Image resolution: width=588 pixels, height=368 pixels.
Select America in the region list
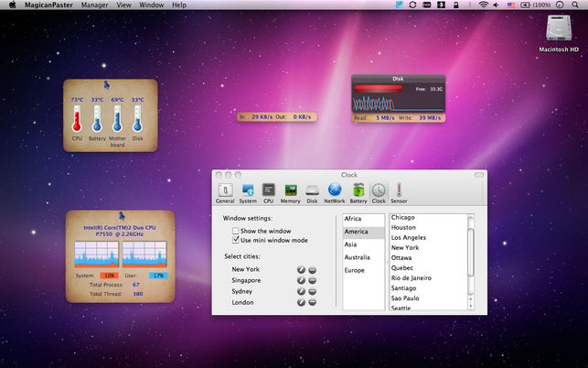(x=364, y=232)
